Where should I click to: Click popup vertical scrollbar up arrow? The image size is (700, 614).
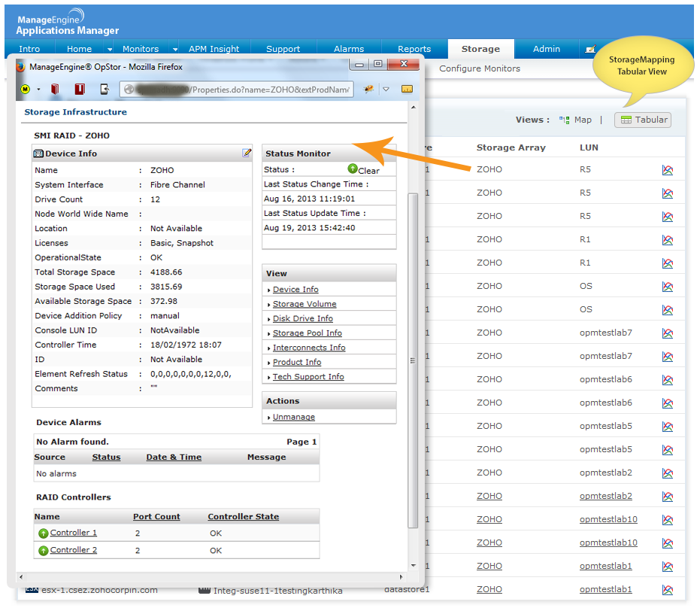(414, 108)
